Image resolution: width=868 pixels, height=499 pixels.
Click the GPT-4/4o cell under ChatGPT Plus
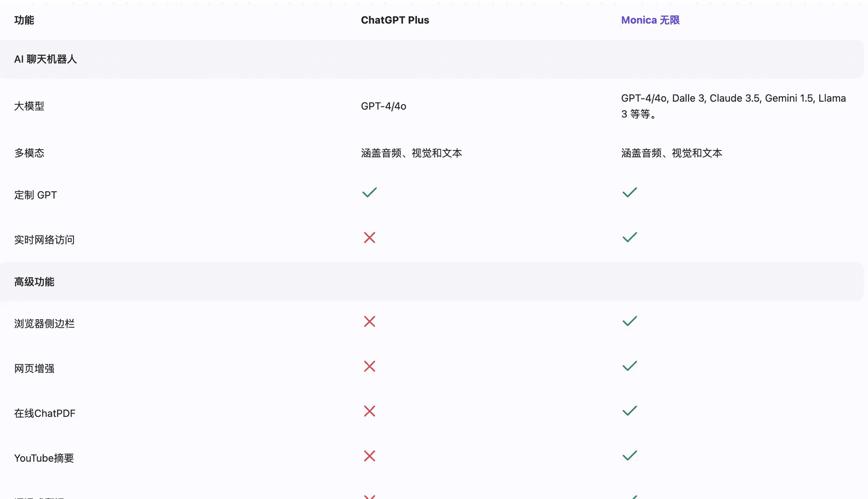[x=384, y=106]
